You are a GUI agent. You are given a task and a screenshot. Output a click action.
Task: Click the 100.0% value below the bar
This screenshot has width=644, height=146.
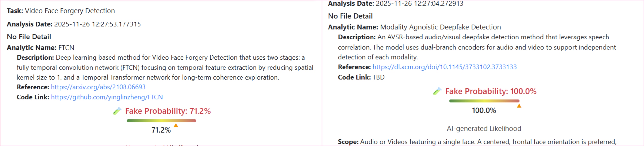(x=484, y=110)
